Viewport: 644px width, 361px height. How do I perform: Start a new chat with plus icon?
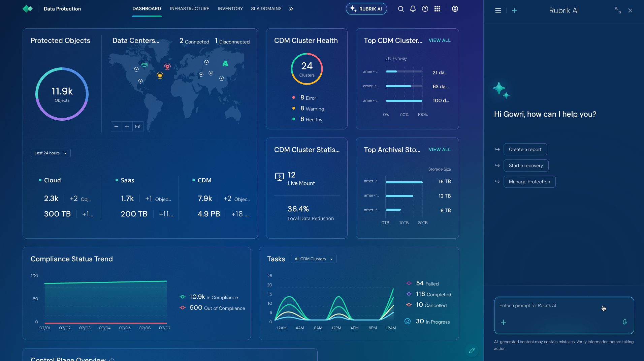[x=515, y=10]
